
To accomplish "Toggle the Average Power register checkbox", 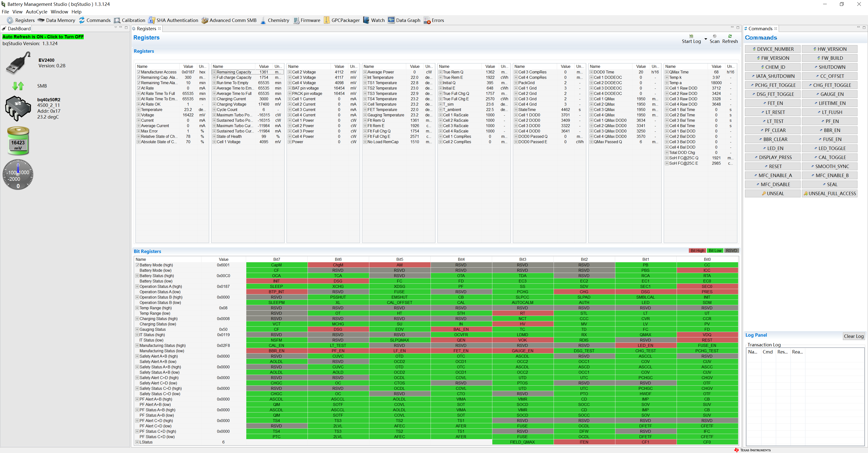I will [x=365, y=72].
